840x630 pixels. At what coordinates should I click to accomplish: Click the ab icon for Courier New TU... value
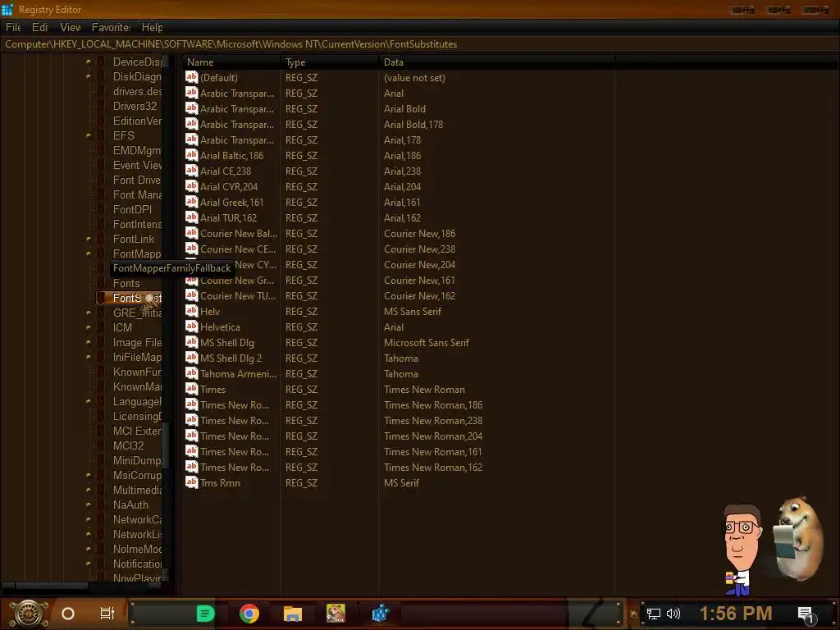191,295
